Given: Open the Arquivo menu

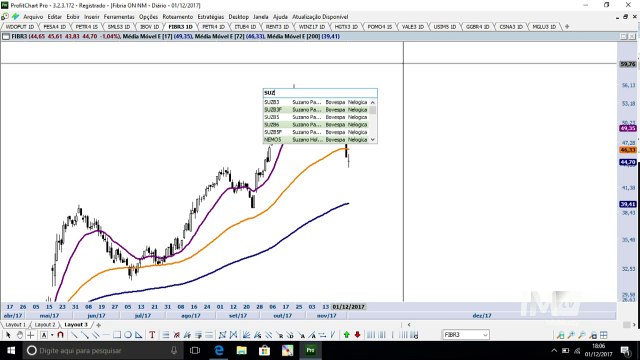Looking at the screenshot, I should point(33,17).
